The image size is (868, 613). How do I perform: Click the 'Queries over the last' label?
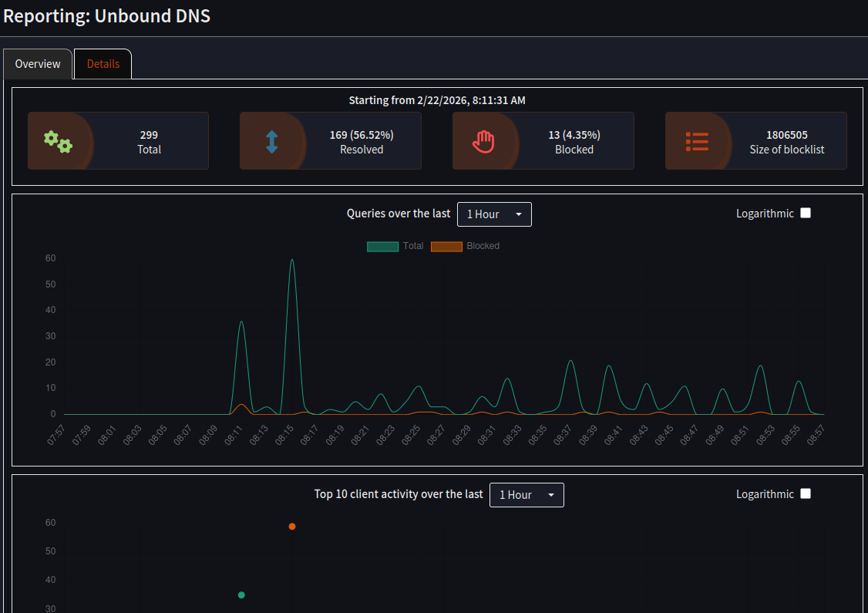coord(399,214)
